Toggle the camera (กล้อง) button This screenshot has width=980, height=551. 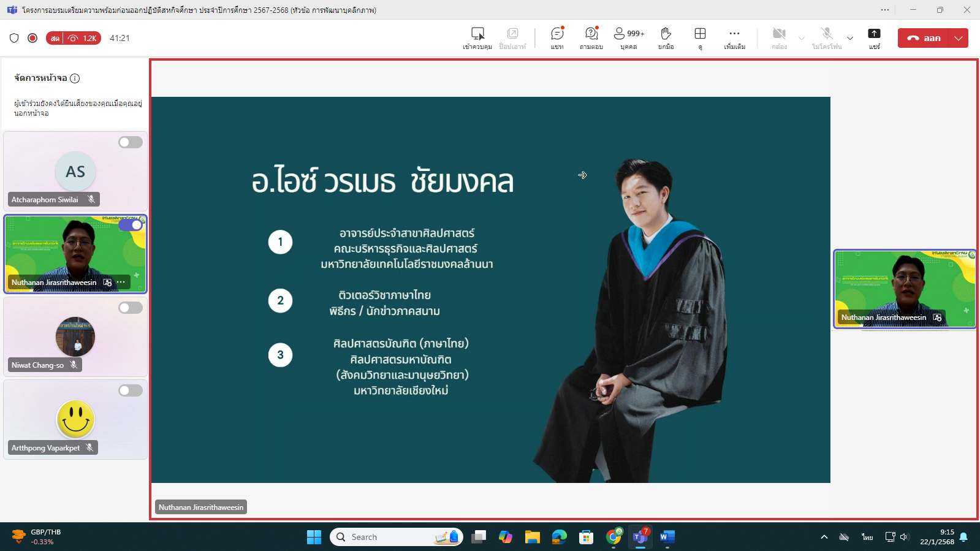[x=779, y=37]
